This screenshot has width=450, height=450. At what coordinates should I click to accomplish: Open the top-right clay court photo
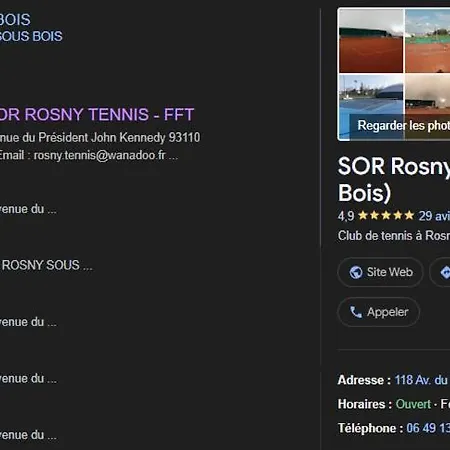click(x=428, y=40)
